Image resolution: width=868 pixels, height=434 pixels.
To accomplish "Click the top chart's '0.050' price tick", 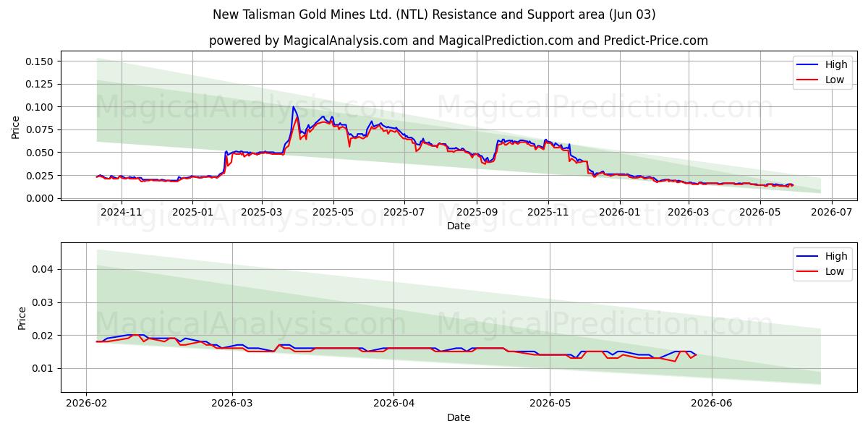I will click(x=41, y=153).
